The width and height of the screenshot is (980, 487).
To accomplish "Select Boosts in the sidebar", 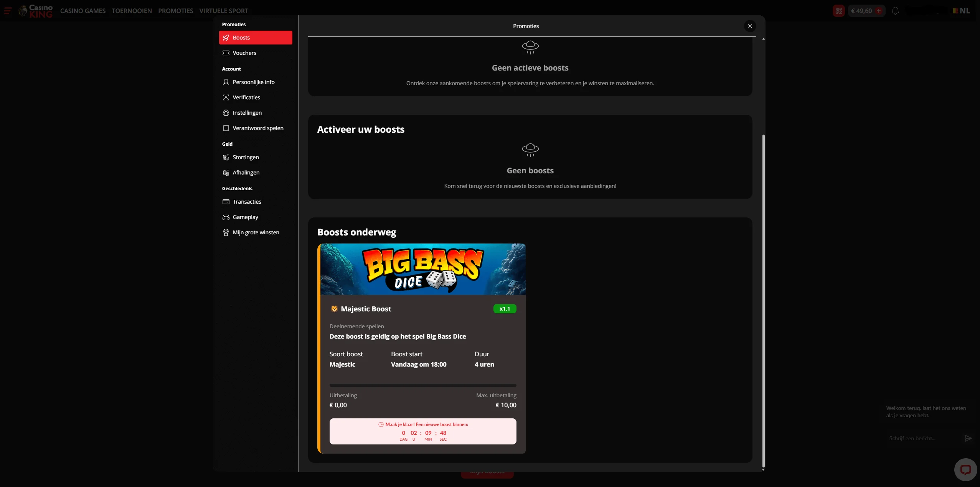I will (x=256, y=38).
